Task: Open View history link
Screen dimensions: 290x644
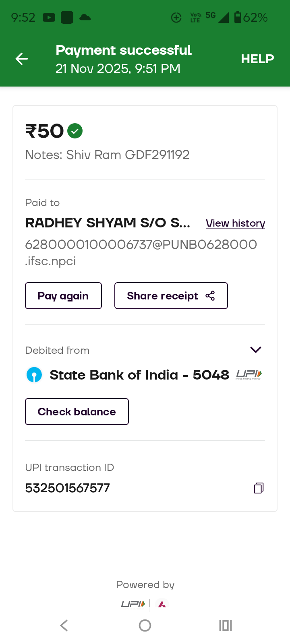Action: point(235,223)
